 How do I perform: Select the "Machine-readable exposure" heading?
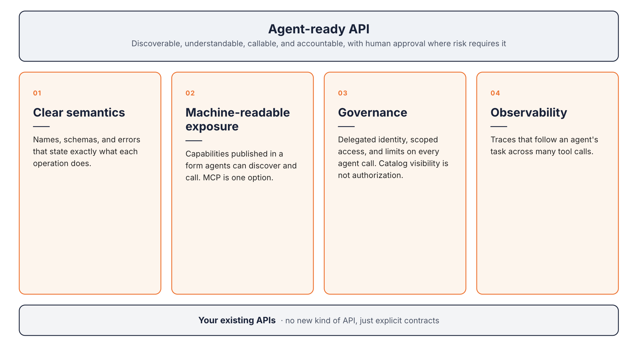(x=238, y=120)
